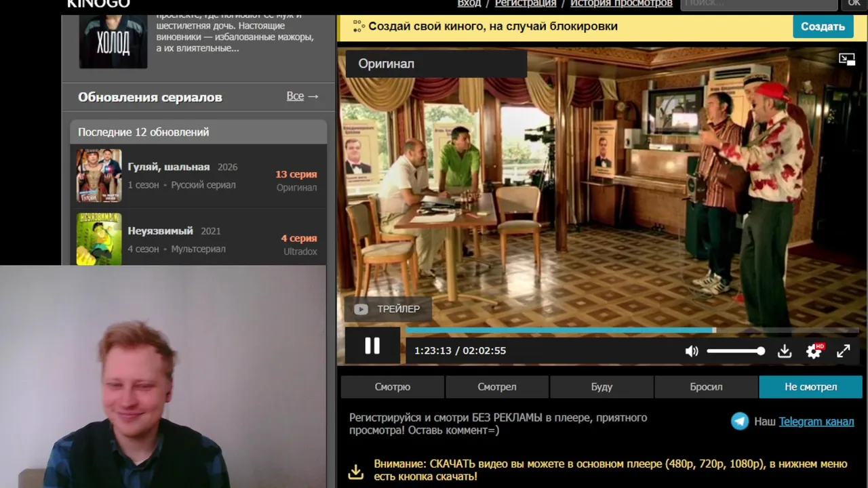Click the OK search button

point(854,4)
